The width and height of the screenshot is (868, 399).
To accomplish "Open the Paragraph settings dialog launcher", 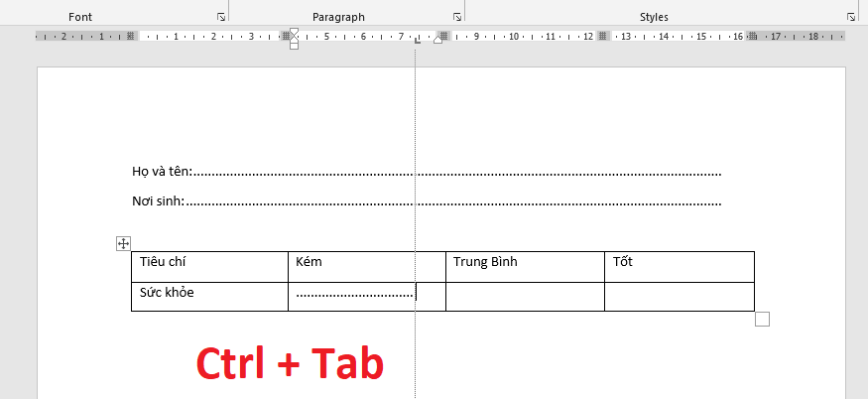I will click(457, 18).
